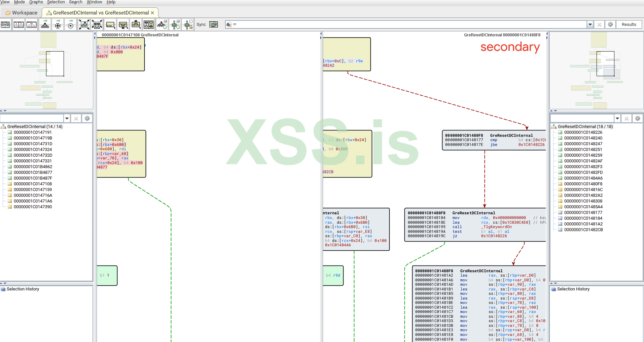Image resolution: width=644 pixels, height=342 pixels.
Task: Click the color nodes toolbar icon
Action: [x=110, y=25]
